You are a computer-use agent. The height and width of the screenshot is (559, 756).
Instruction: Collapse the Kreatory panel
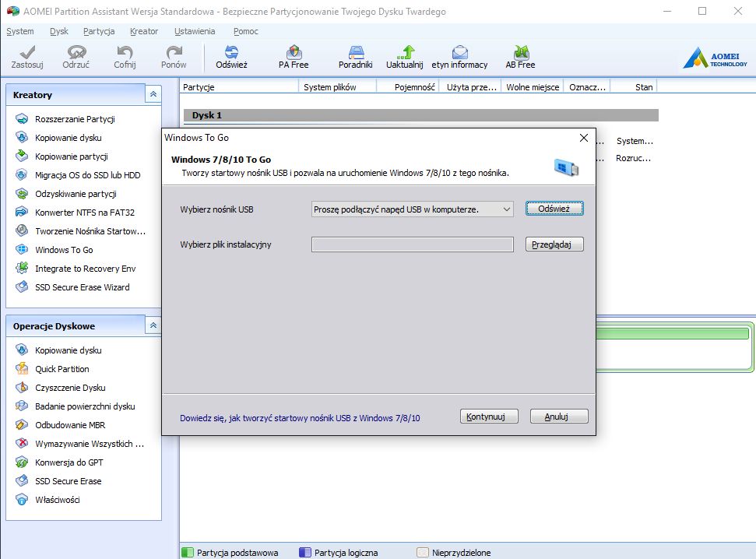tap(153, 94)
